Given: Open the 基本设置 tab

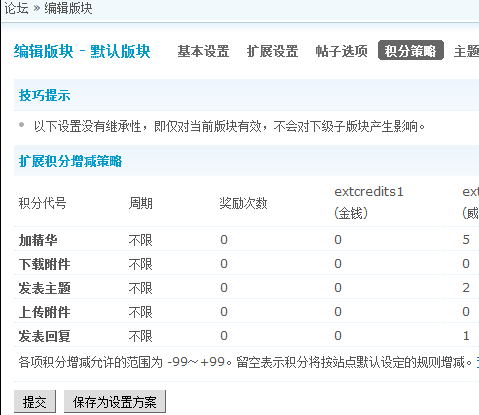Looking at the screenshot, I should (203, 51).
